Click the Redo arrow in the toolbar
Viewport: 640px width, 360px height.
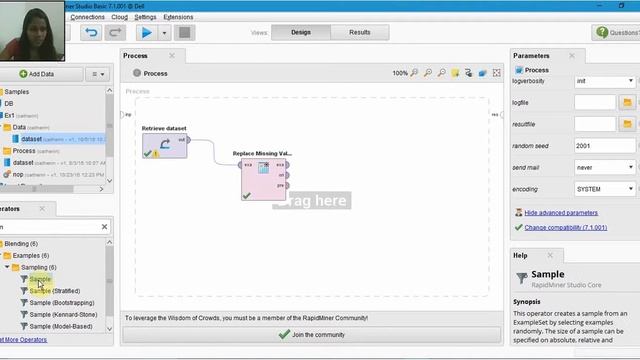click(115, 33)
